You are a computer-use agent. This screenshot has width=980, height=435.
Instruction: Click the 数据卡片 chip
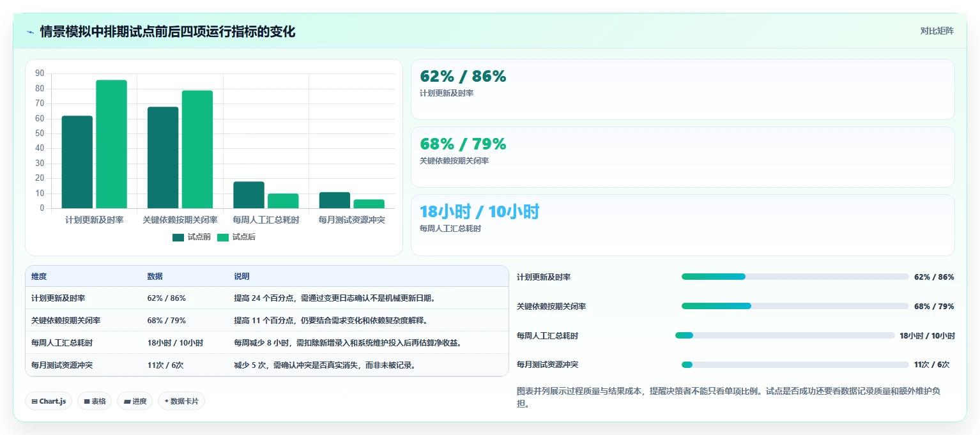[x=181, y=401]
